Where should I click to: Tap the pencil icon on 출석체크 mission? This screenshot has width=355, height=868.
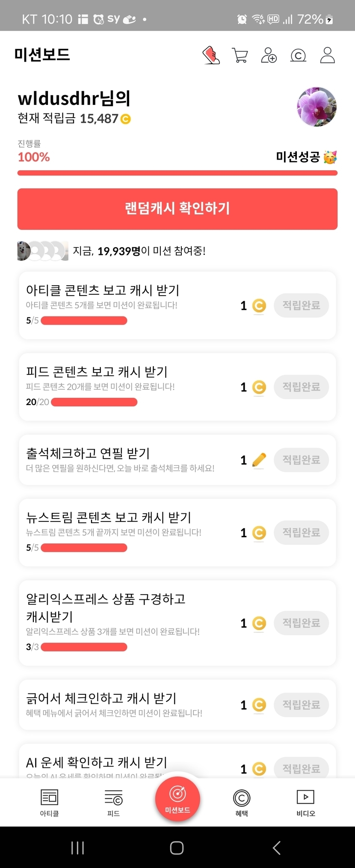pos(259,460)
